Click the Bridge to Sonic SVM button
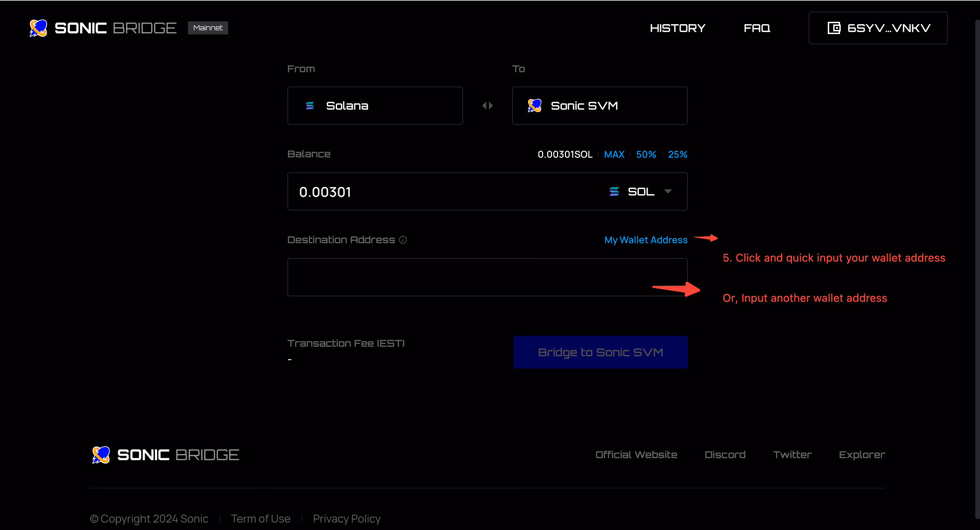 pyautogui.click(x=600, y=352)
